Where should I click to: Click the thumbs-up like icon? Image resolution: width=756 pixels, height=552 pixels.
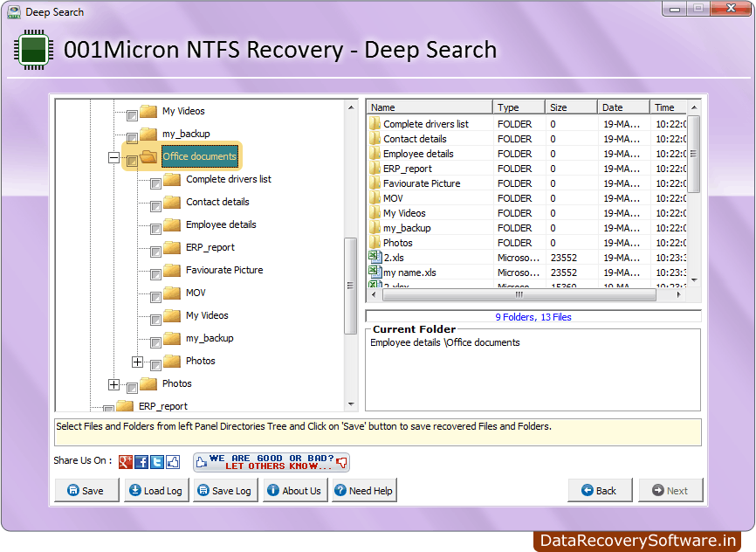(x=173, y=462)
